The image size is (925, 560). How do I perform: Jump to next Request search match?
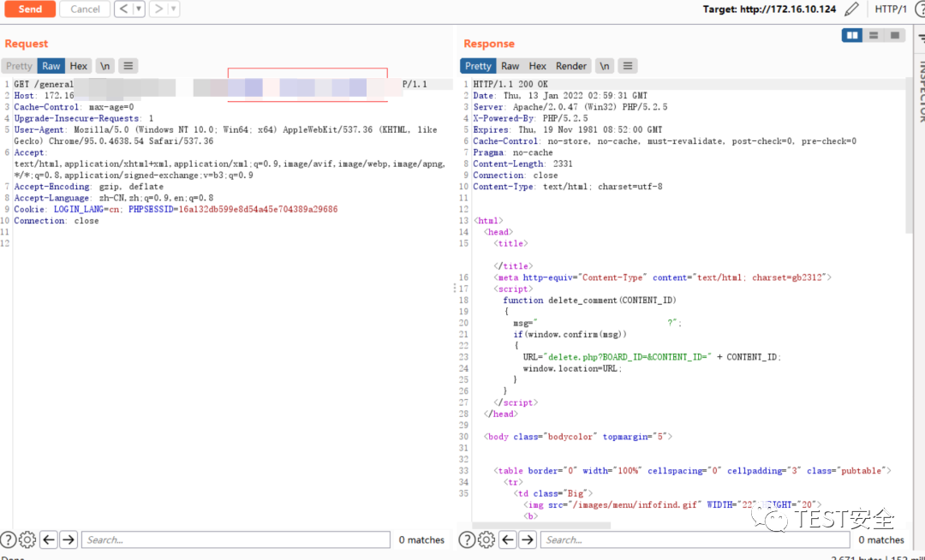pos(69,539)
